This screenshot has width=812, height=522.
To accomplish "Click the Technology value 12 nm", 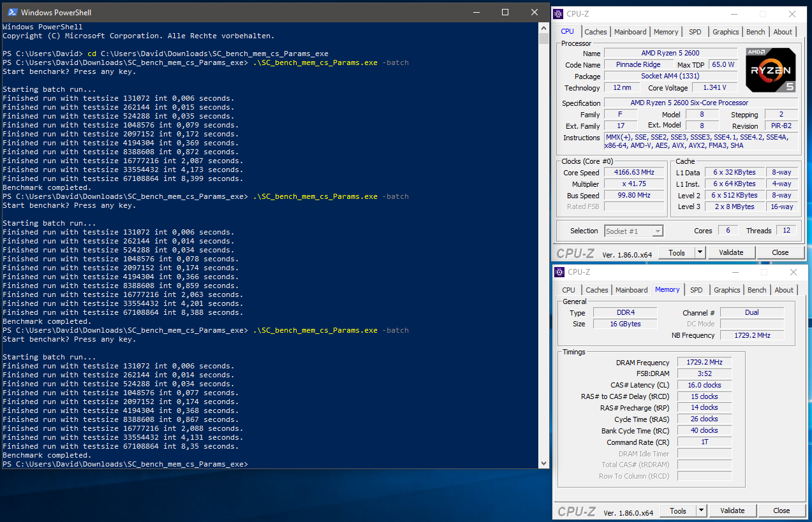I will point(621,88).
